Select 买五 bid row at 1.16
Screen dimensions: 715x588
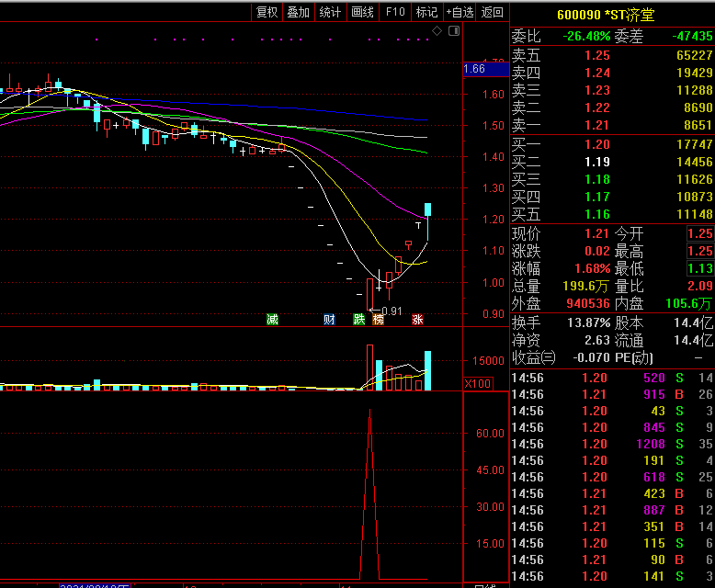612,214
